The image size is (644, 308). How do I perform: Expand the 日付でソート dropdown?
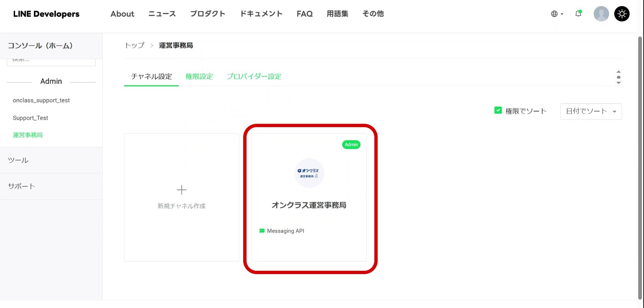point(591,111)
